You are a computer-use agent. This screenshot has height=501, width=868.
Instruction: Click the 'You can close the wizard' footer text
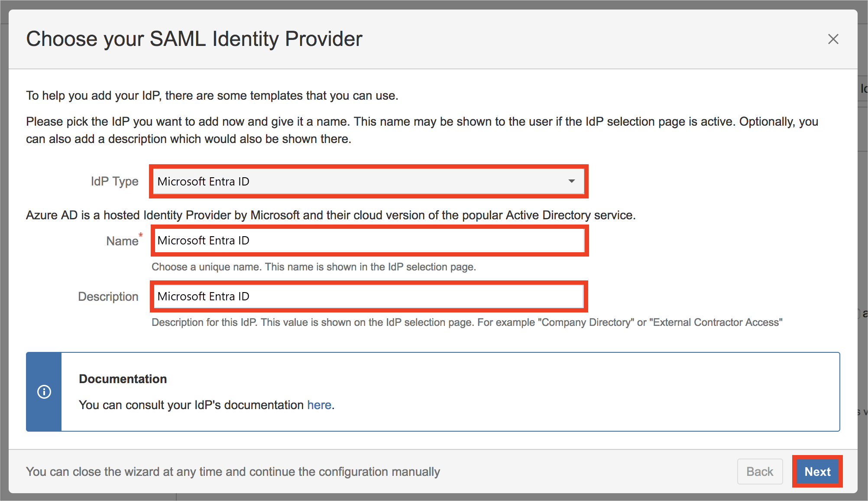(233, 472)
